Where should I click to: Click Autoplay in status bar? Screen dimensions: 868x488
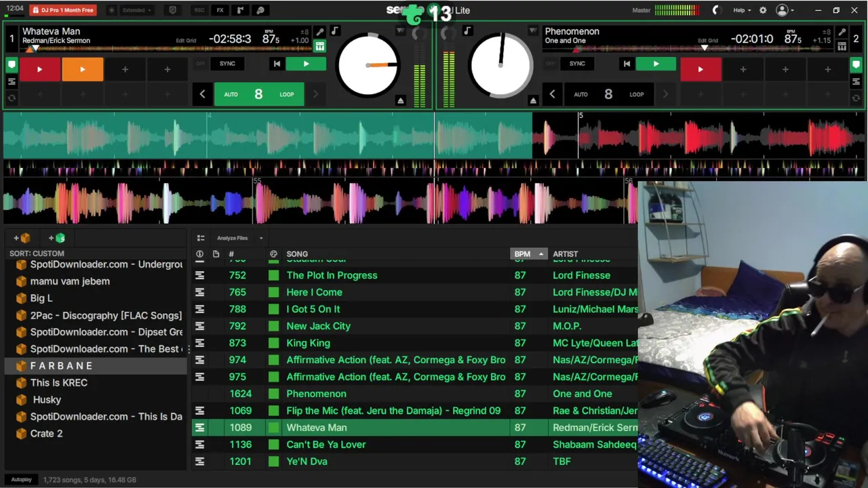[x=21, y=480]
